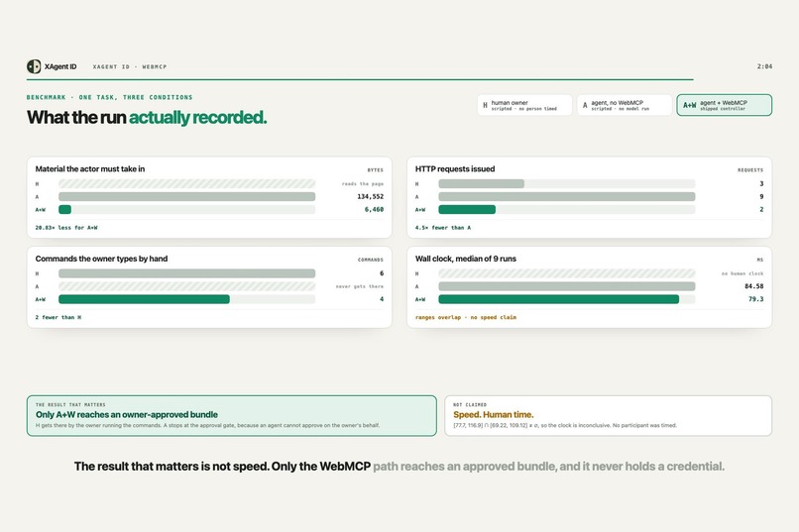Click 'reads the page' label
This screenshot has width=799, height=532.
(362, 184)
